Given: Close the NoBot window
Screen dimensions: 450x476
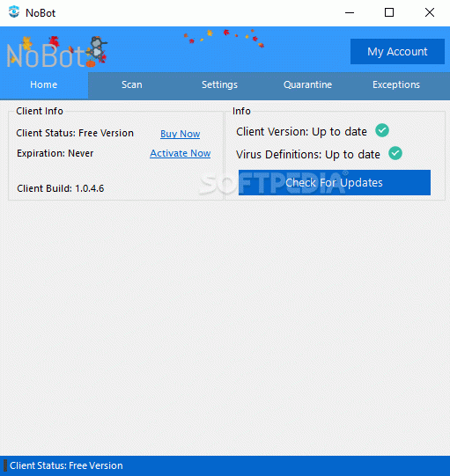Looking at the screenshot, I should (x=430, y=12).
